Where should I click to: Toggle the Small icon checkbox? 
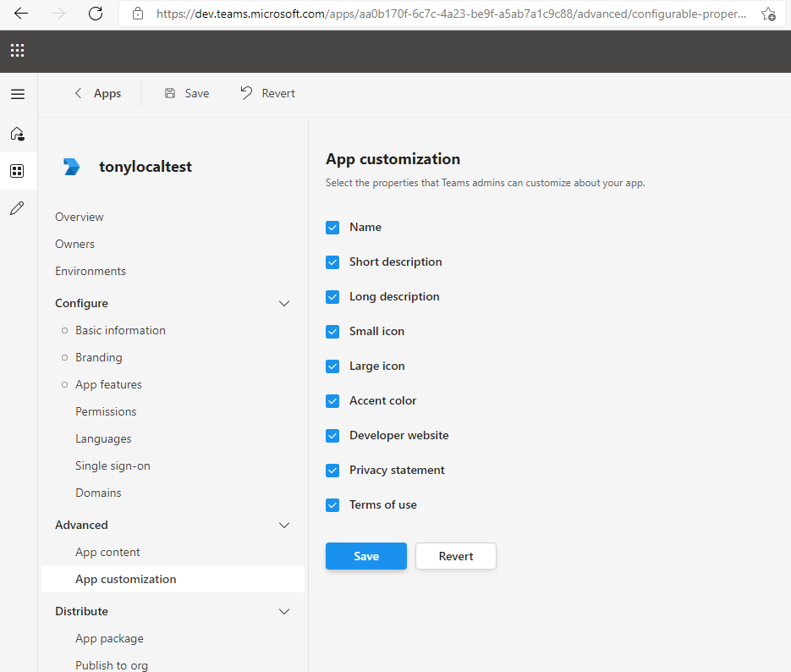[332, 332]
